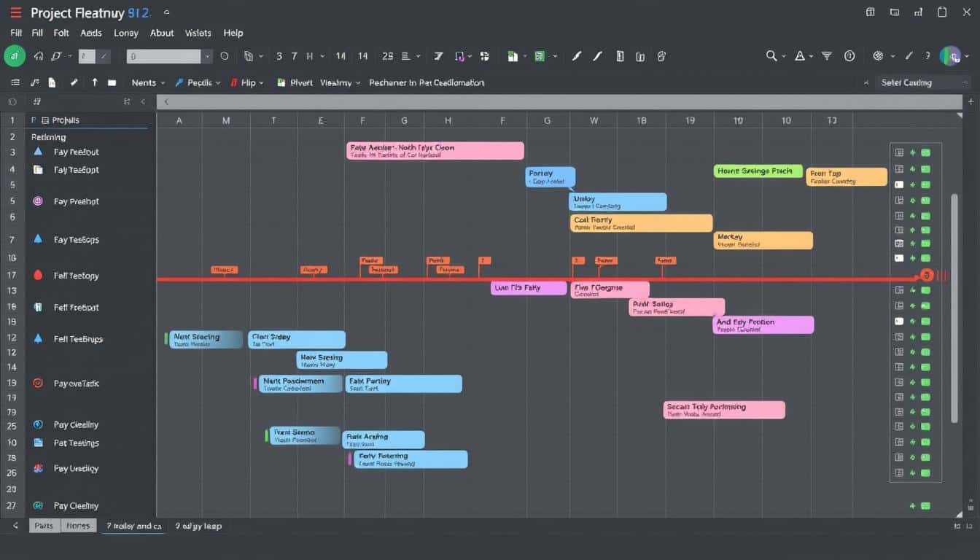Image resolution: width=980 pixels, height=560 pixels.
Task: Open the gray combo box arrow in toolbar
Action: tap(208, 56)
